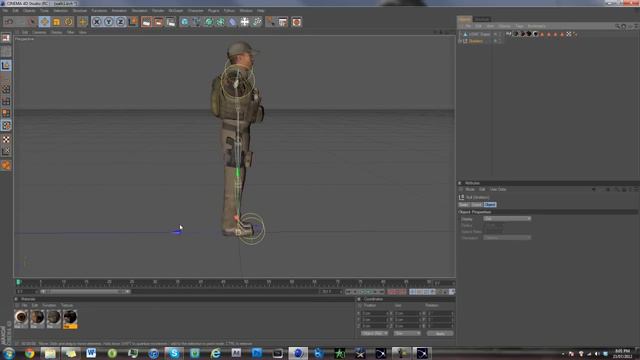Open the Display dropdown in Object Properties
This screenshot has width=640, height=360.
(x=507, y=219)
